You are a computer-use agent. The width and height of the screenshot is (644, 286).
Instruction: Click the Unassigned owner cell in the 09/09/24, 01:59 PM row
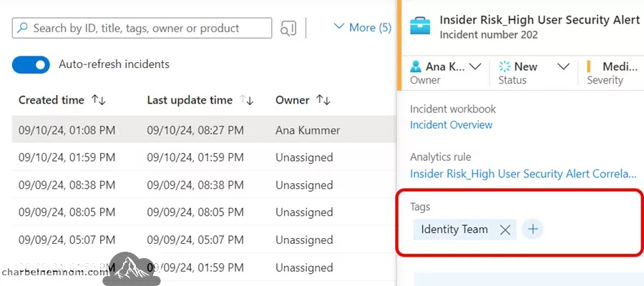coord(304,268)
